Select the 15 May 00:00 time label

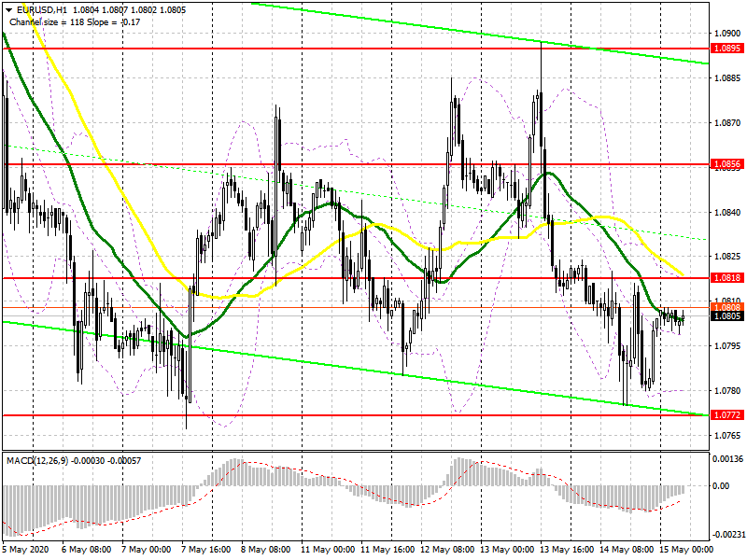coord(686,550)
